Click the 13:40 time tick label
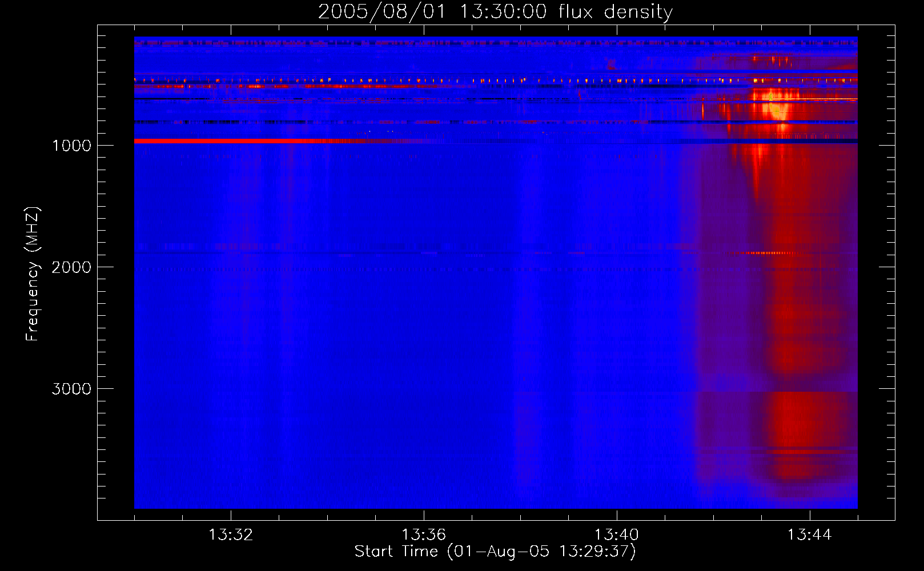Viewport: 924px width, 571px height. click(617, 535)
